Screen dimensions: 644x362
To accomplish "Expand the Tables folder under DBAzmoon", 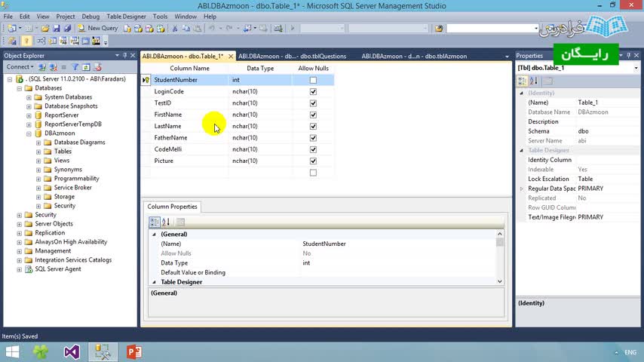I will click(x=38, y=152).
